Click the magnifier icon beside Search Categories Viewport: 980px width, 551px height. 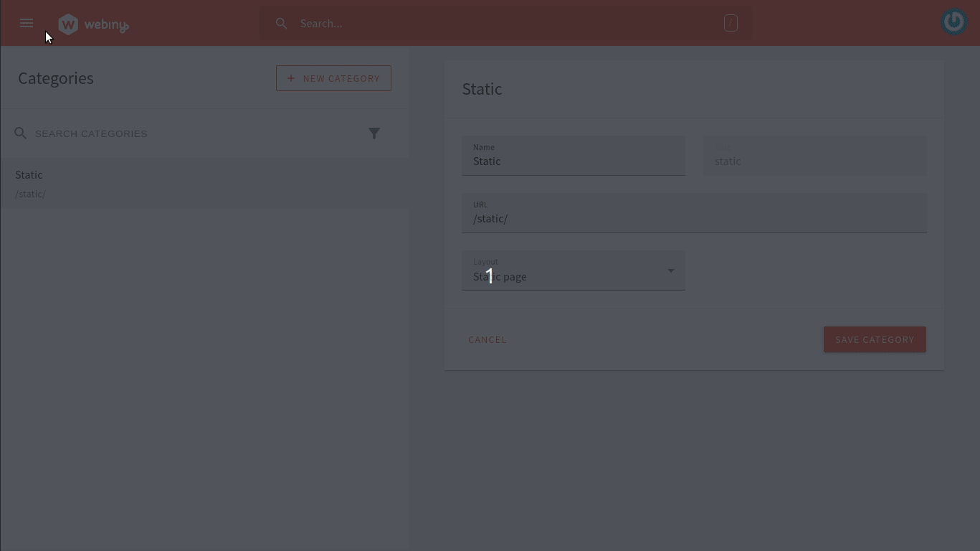21,133
